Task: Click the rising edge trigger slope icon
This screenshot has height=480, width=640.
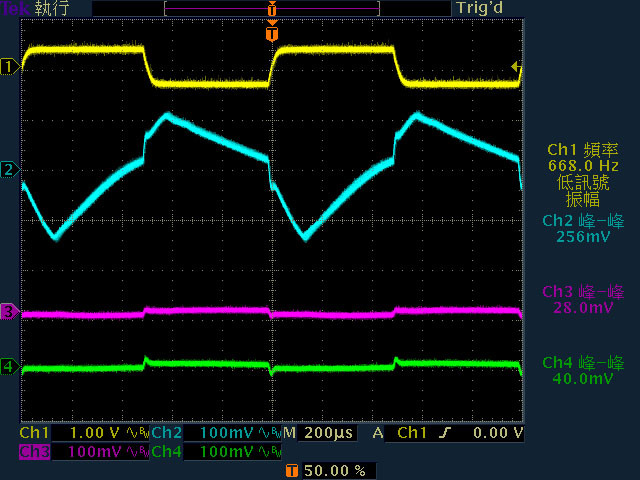Action: (445, 433)
